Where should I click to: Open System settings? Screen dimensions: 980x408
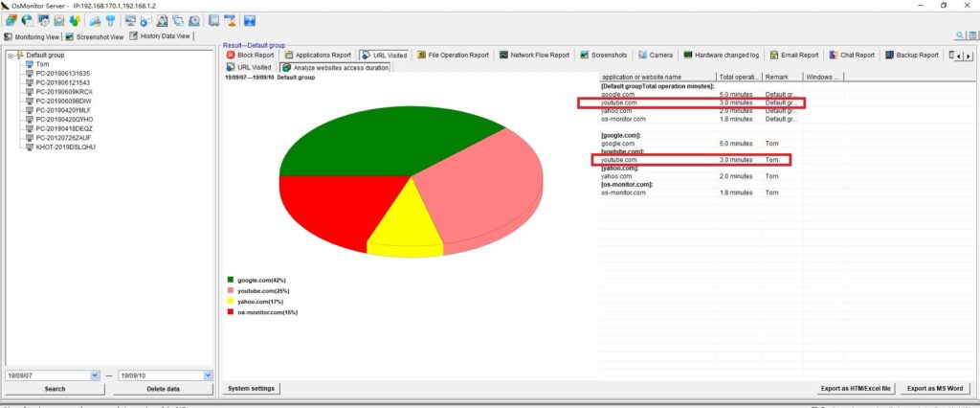pyautogui.click(x=252, y=389)
